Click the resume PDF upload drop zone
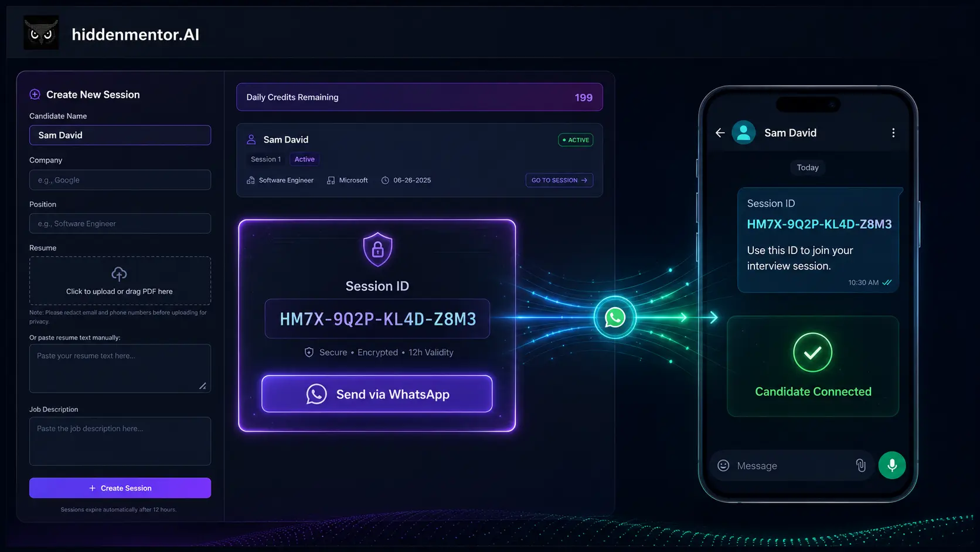The height and width of the screenshot is (552, 980). (120, 280)
